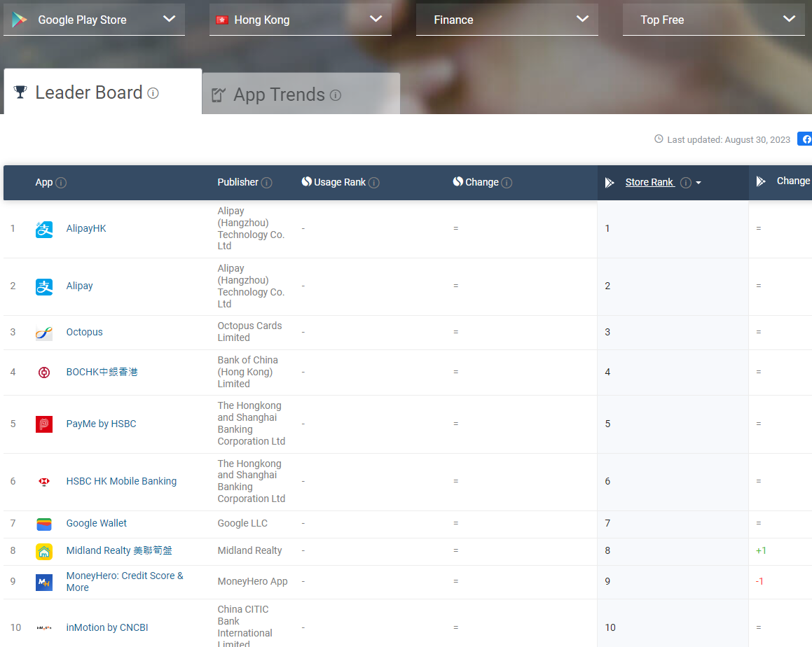This screenshot has width=812, height=647.
Task: Sort by Store Rank column header
Action: pyautogui.click(x=649, y=182)
